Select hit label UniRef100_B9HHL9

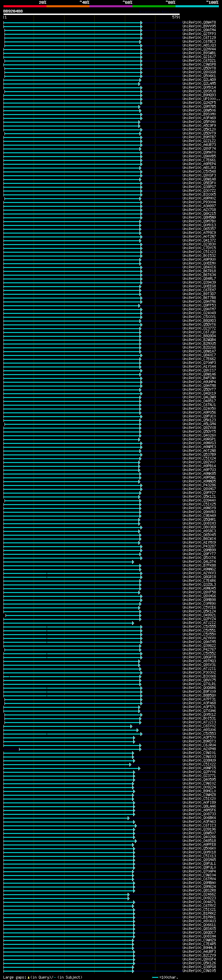tap(199, 948)
